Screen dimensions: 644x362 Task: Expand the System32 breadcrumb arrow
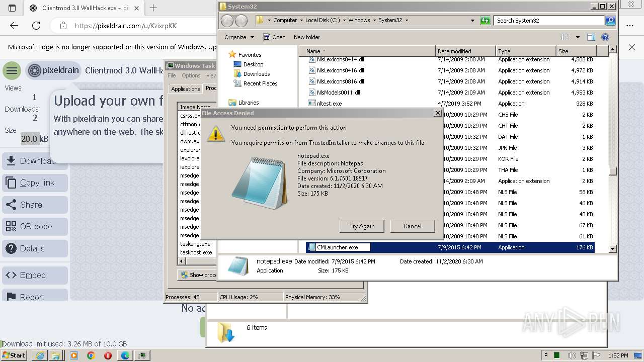(x=407, y=21)
